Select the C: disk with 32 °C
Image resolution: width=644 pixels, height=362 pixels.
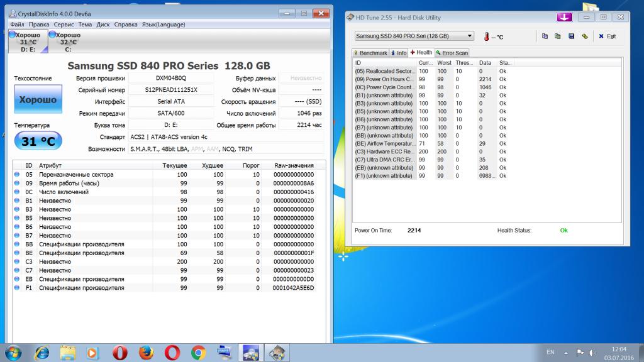tap(68, 42)
